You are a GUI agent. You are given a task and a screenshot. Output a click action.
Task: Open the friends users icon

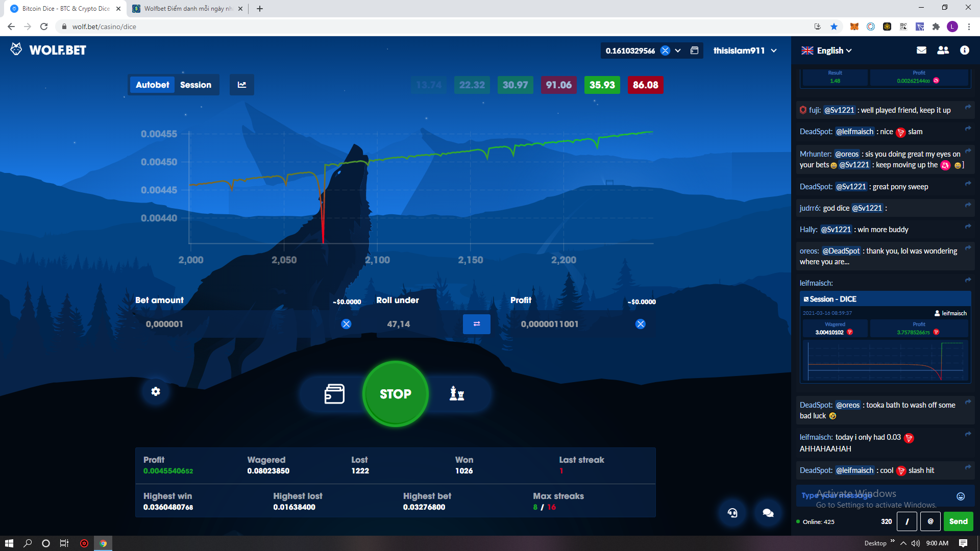(x=943, y=50)
